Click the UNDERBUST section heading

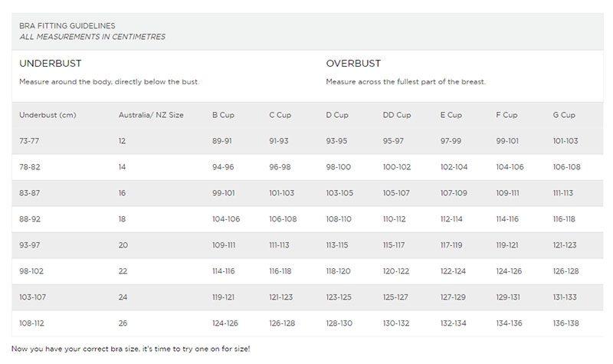pos(50,64)
